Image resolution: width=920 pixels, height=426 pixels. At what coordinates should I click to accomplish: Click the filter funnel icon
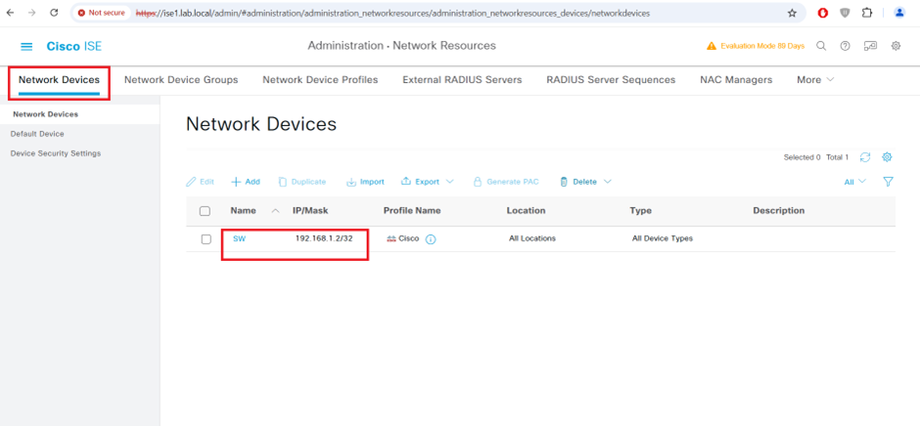pyautogui.click(x=888, y=182)
